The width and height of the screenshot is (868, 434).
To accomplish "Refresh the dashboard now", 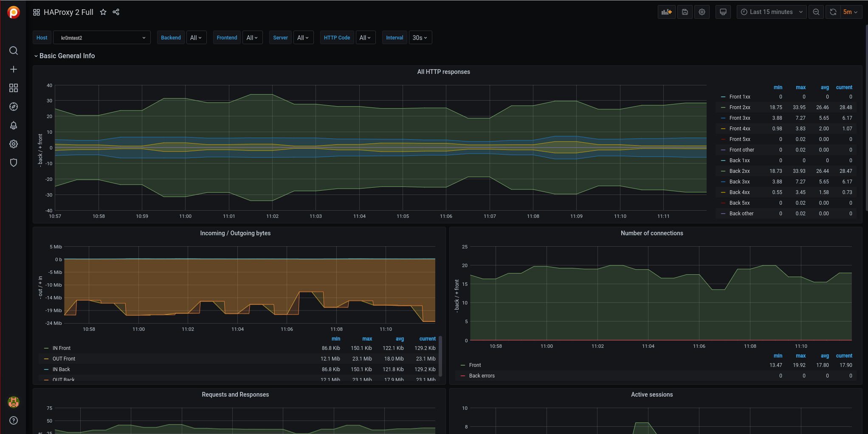I will tap(833, 12).
